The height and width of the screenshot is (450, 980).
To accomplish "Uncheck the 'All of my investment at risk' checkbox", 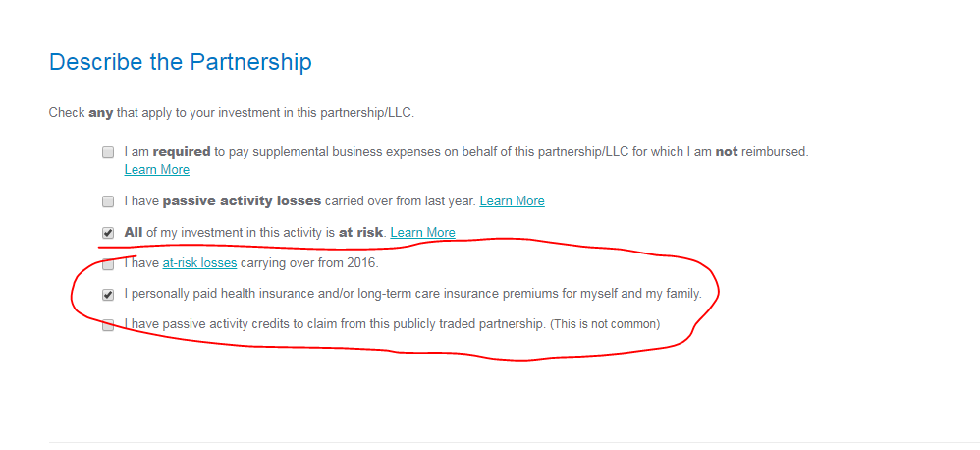I will point(108,233).
